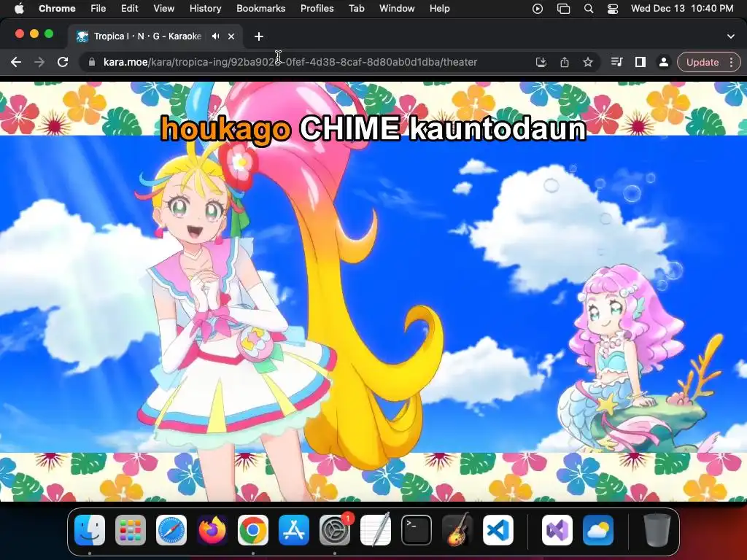The height and width of the screenshot is (560, 747).
Task: Expand the tab search dropdown
Action: pyautogui.click(x=731, y=36)
